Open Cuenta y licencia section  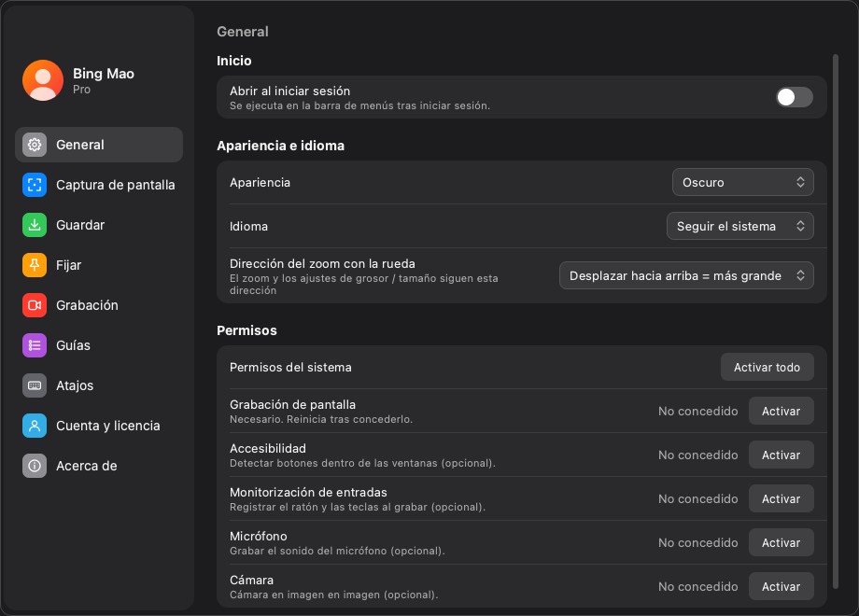[x=99, y=426]
